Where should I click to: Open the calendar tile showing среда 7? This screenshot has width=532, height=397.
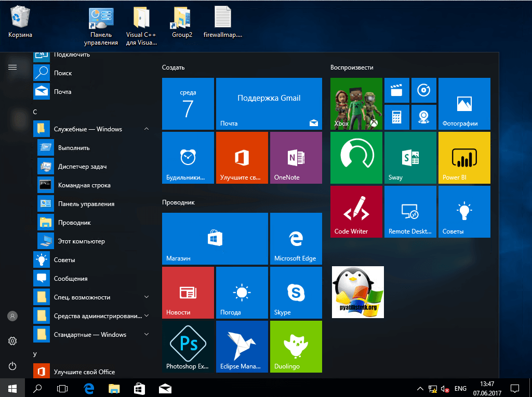(x=188, y=104)
